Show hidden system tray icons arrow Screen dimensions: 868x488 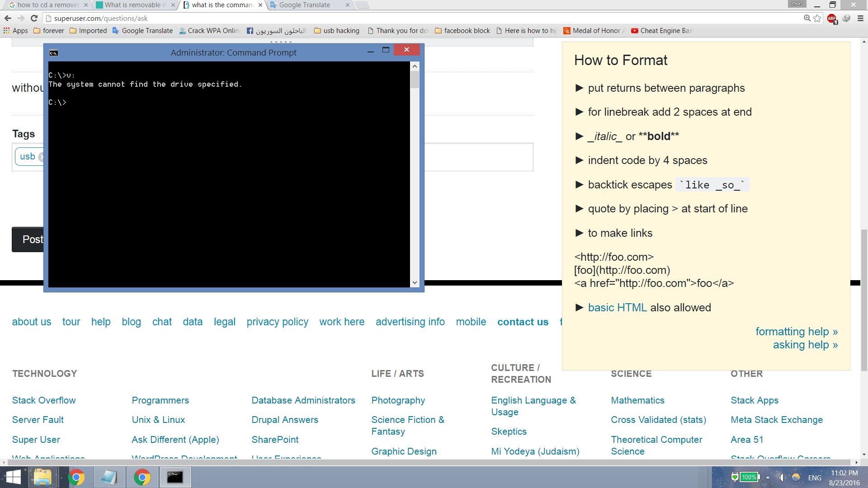point(768,478)
